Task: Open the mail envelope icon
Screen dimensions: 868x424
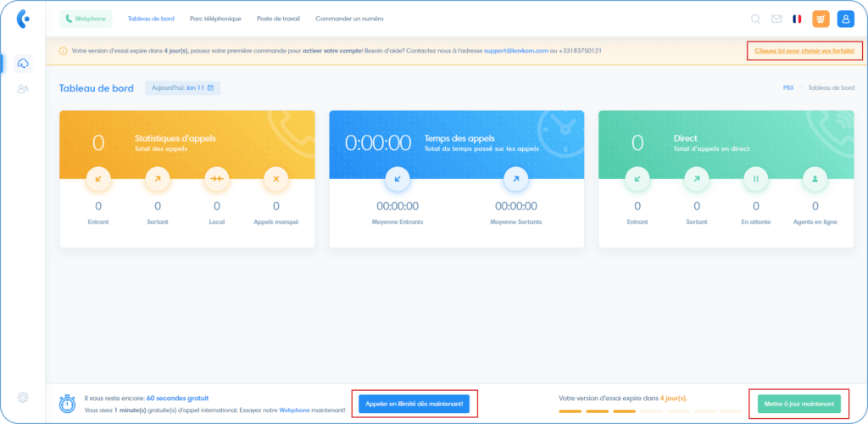Action: tap(776, 19)
